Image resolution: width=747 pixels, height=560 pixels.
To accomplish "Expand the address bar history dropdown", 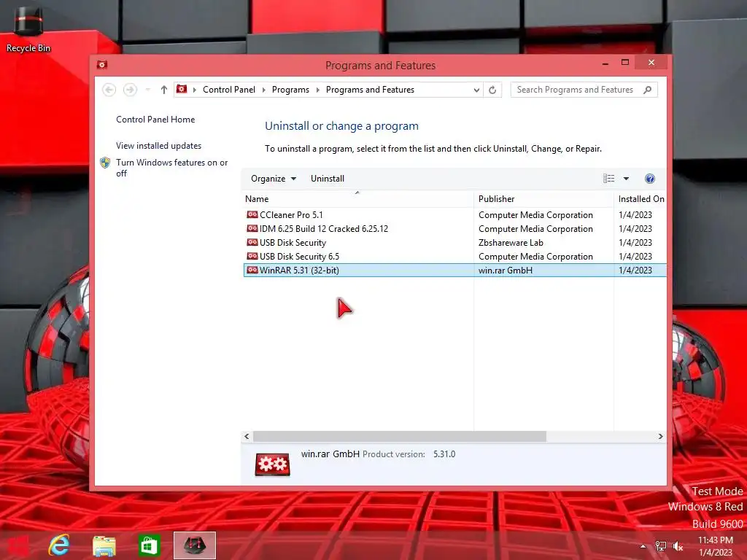I will click(x=476, y=90).
